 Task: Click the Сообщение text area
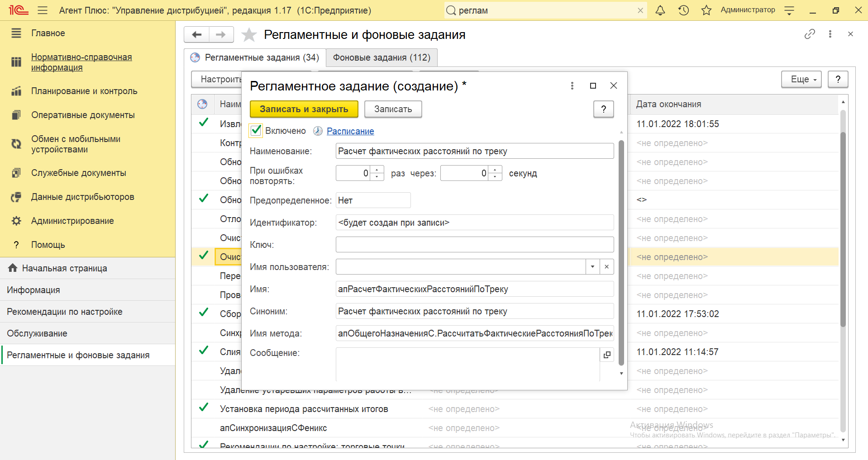click(468, 365)
